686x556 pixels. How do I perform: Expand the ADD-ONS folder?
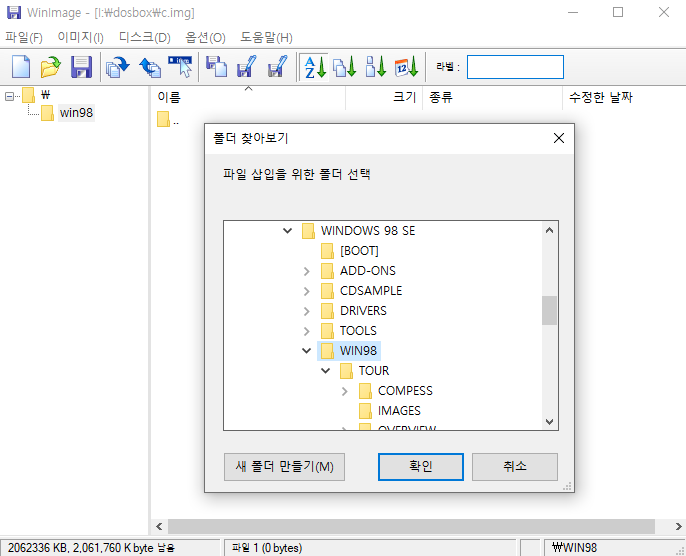click(x=307, y=271)
